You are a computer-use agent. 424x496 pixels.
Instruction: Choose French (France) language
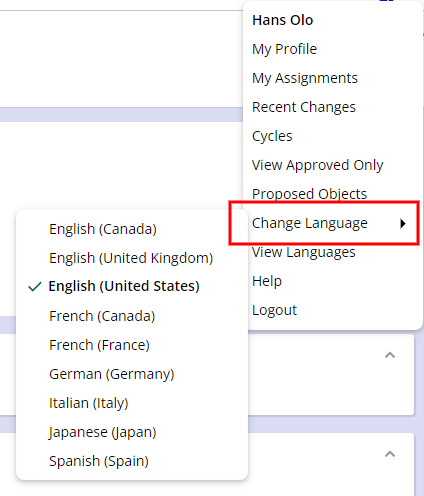pos(99,345)
